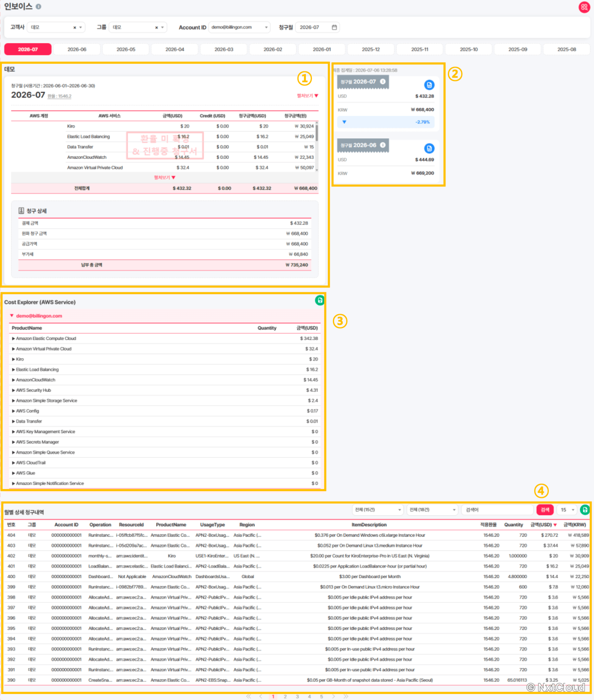Expand the Amazon Elastic Compute Cloud row
Viewport: 594px width, 700px height.
point(14,339)
